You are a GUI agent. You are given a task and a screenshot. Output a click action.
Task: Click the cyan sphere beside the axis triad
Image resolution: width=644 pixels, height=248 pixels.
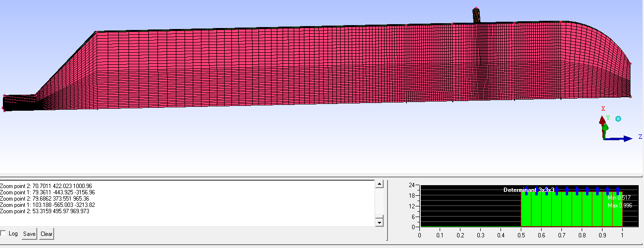click(618, 118)
